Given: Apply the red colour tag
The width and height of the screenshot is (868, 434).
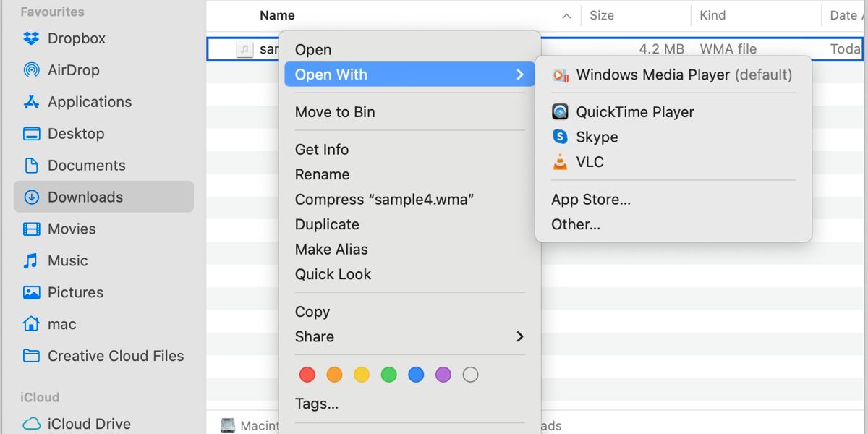Looking at the screenshot, I should click(x=307, y=375).
